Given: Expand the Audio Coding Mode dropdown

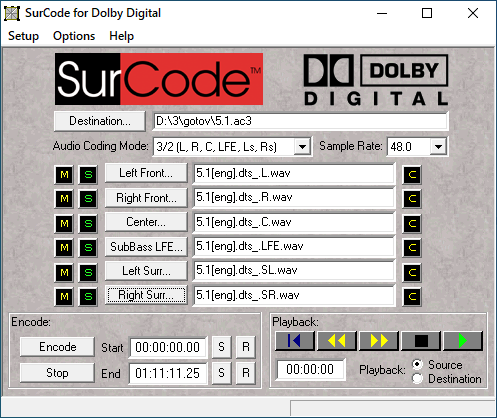Looking at the screenshot, I should point(302,147).
